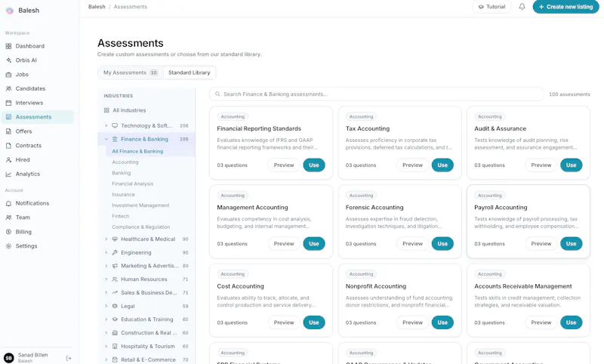Image resolution: width=604 pixels, height=364 pixels.
Task: Select Financial Analysis subcategory
Action: [x=133, y=184]
